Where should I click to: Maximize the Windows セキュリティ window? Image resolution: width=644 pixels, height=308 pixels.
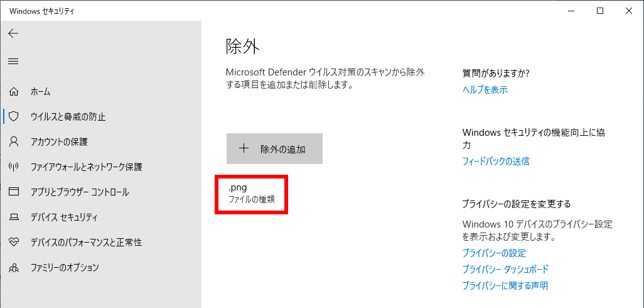(600, 11)
